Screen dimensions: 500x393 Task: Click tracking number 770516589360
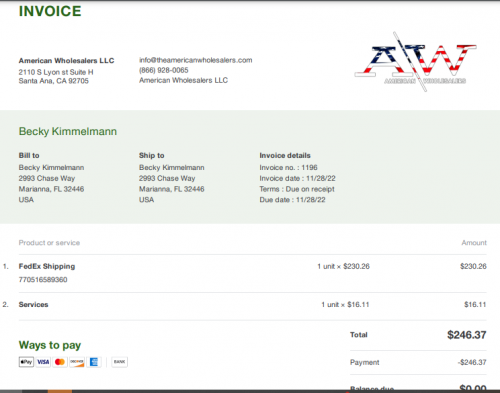click(x=43, y=280)
